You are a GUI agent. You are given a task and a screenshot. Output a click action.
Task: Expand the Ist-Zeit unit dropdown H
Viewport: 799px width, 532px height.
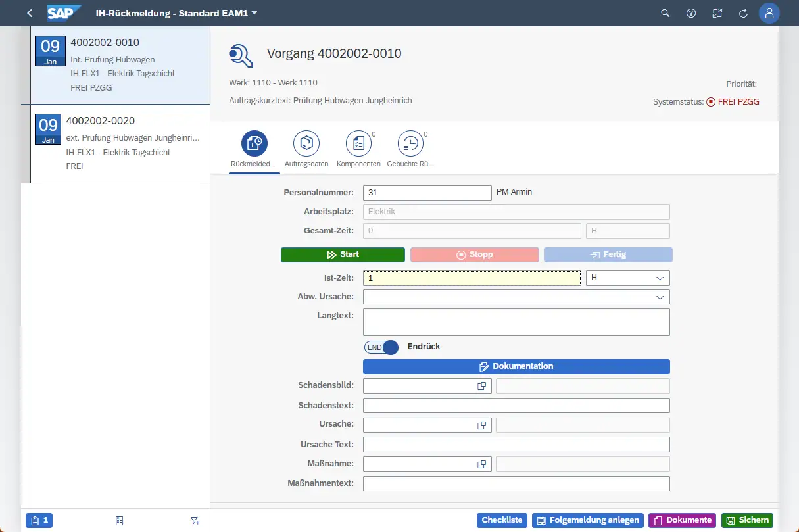660,278
